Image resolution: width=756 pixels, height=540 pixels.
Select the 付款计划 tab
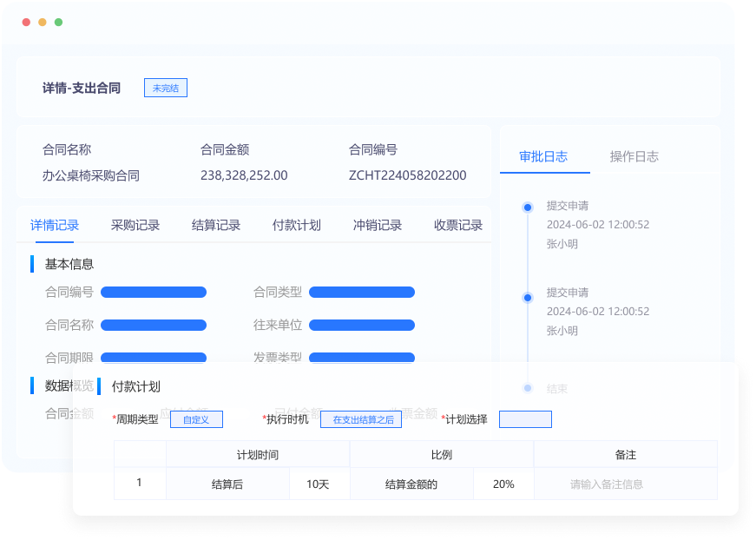point(297,225)
